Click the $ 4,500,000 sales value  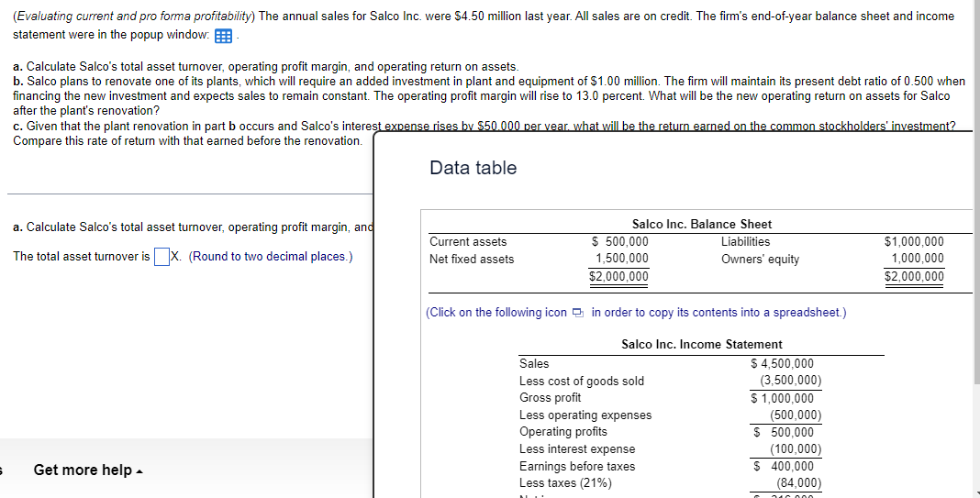click(782, 364)
